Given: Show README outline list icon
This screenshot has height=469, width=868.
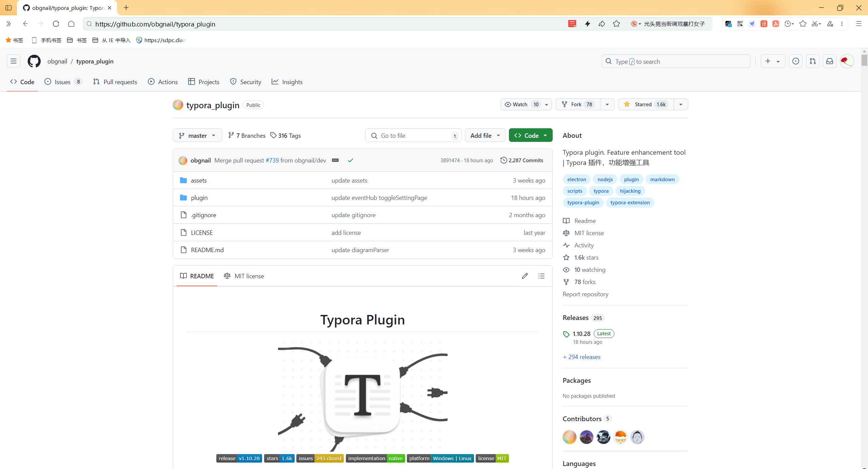Looking at the screenshot, I should [541, 276].
